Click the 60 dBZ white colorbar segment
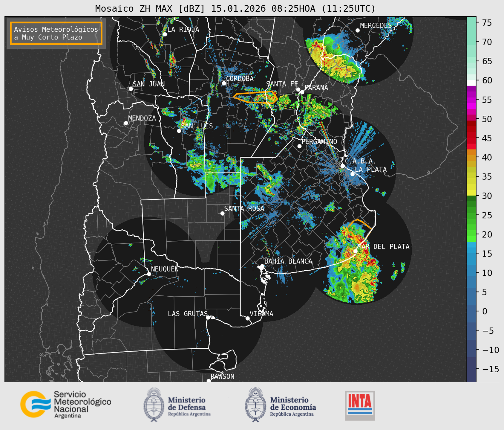This screenshot has height=430, width=504. pyautogui.click(x=471, y=83)
